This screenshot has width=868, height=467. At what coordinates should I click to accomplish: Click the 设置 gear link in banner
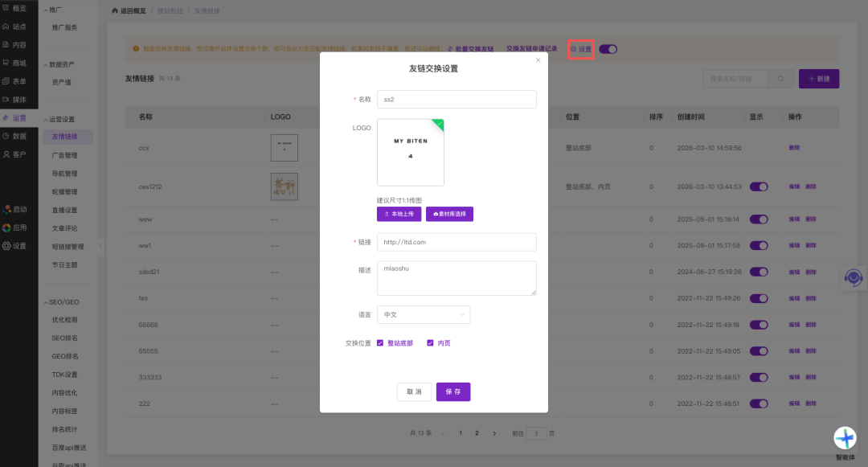coord(581,49)
